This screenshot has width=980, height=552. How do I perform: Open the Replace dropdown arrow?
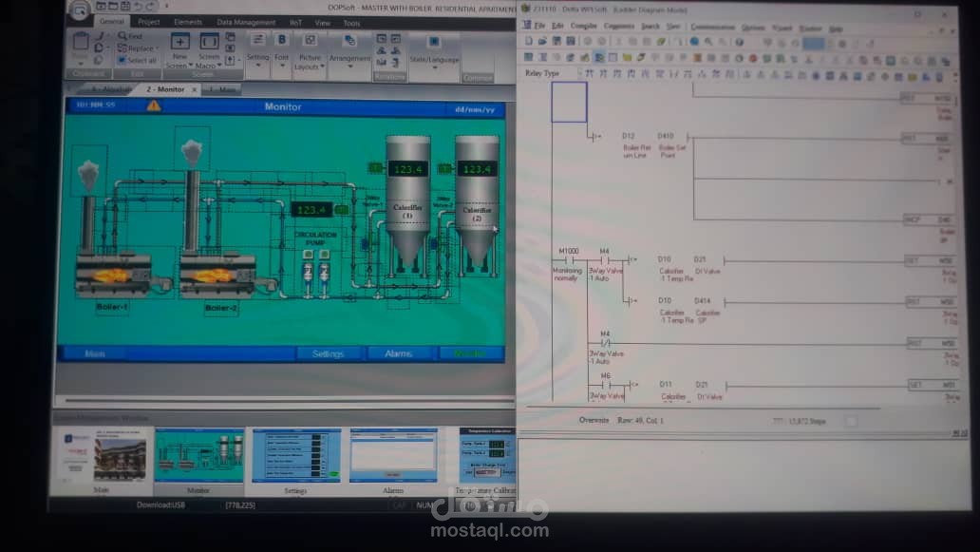[157, 48]
